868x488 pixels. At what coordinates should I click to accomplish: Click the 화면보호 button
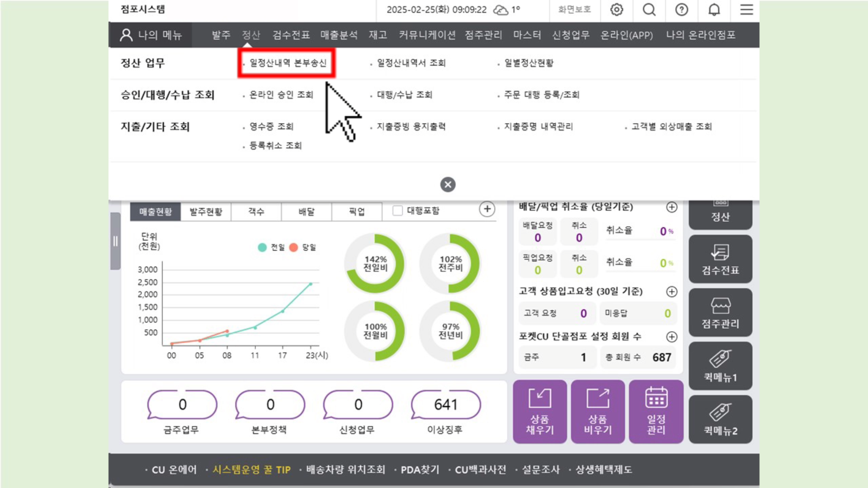pyautogui.click(x=574, y=10)
